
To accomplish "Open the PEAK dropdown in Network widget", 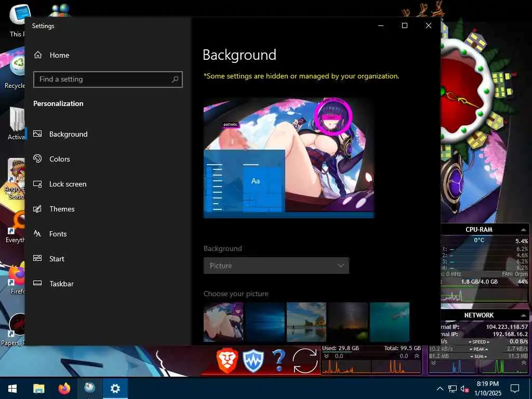I will (x=478, y=349).
